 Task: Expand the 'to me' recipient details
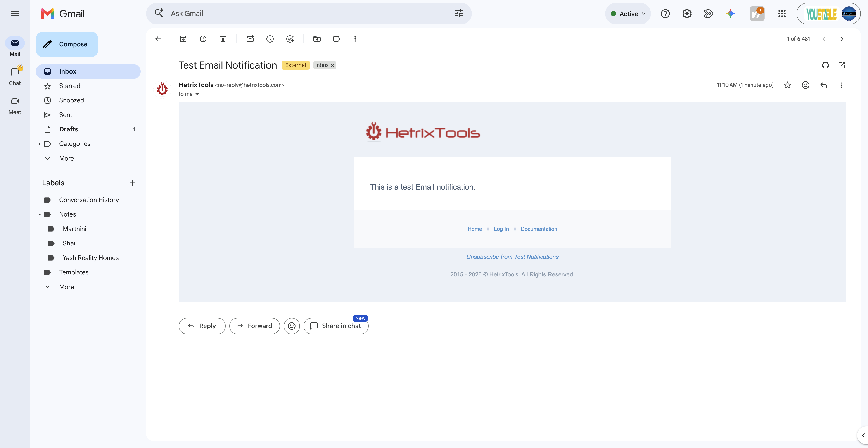(x=197, y=94)
